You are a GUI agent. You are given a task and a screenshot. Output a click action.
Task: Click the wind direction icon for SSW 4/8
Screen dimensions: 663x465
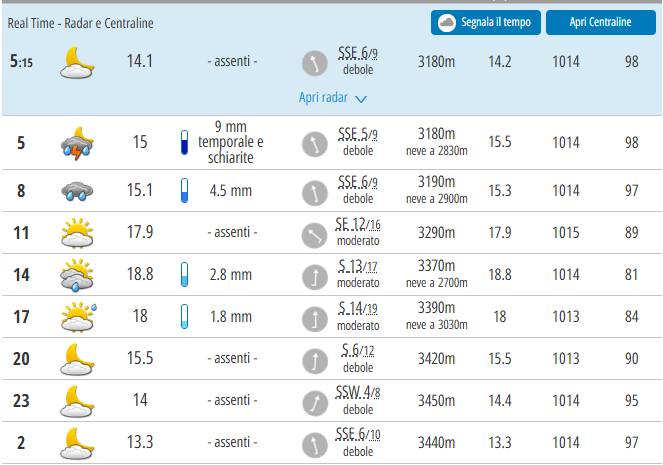(315, 400)
